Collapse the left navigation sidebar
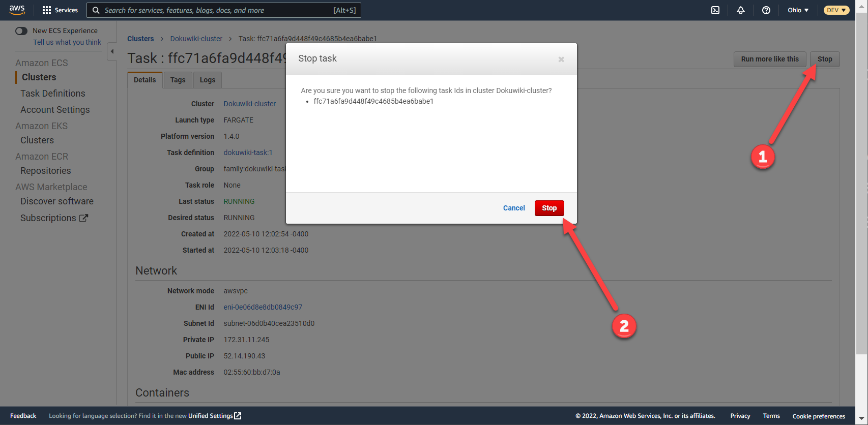Screen dimensions: 868x425 click(112, 51)
